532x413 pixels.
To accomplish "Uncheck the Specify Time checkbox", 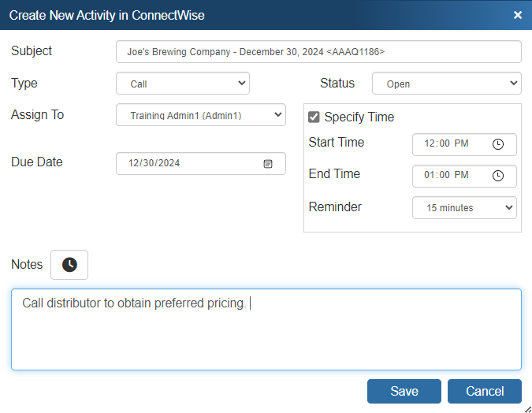I will [314, 117].
